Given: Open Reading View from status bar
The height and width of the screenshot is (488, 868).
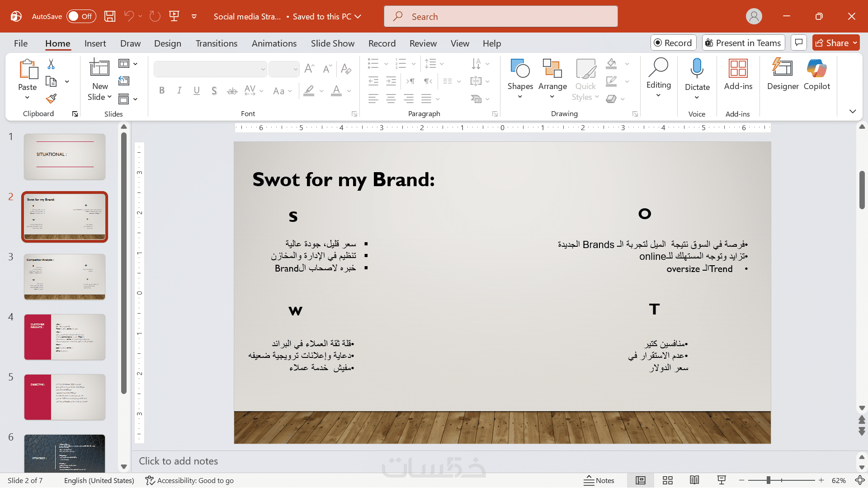Looking at the screenshot, I should pos(694,480).
